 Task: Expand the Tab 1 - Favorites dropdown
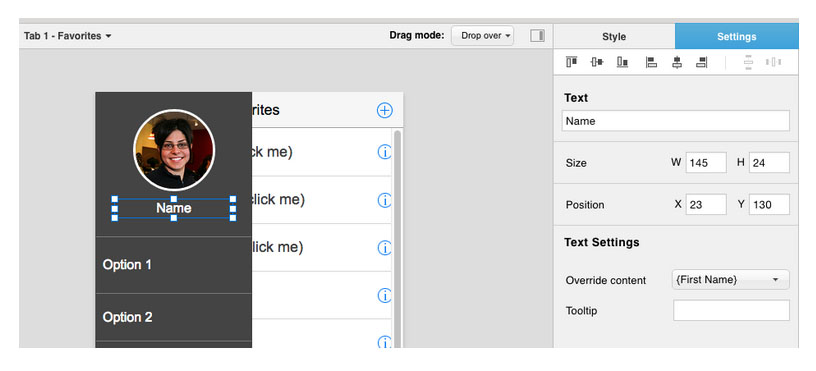(68, 36)
